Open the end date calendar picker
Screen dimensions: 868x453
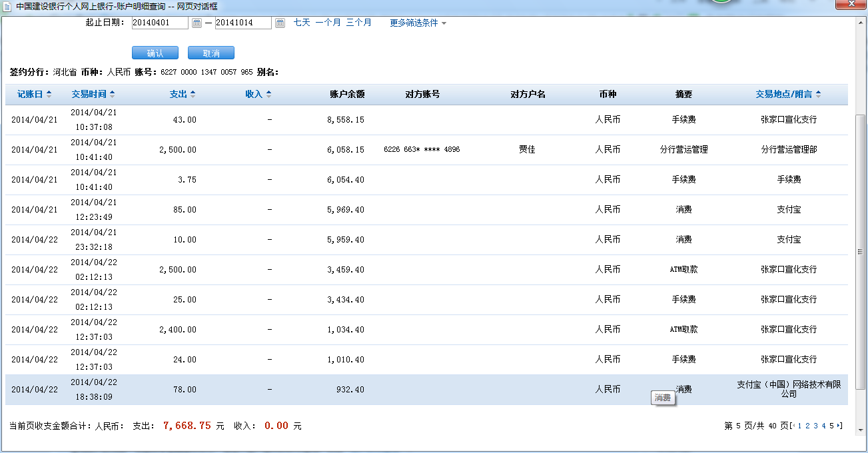[x=280, y=23]
